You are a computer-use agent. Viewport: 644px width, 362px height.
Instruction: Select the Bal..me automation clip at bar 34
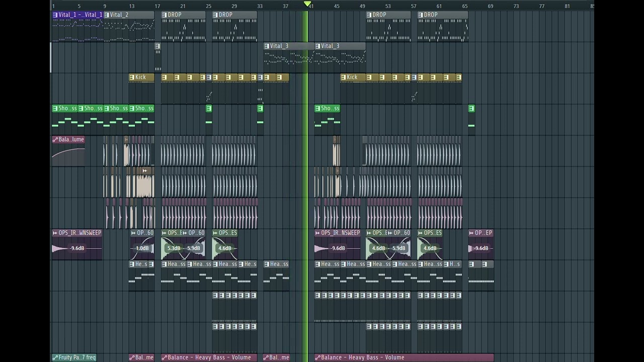[276, 357]
